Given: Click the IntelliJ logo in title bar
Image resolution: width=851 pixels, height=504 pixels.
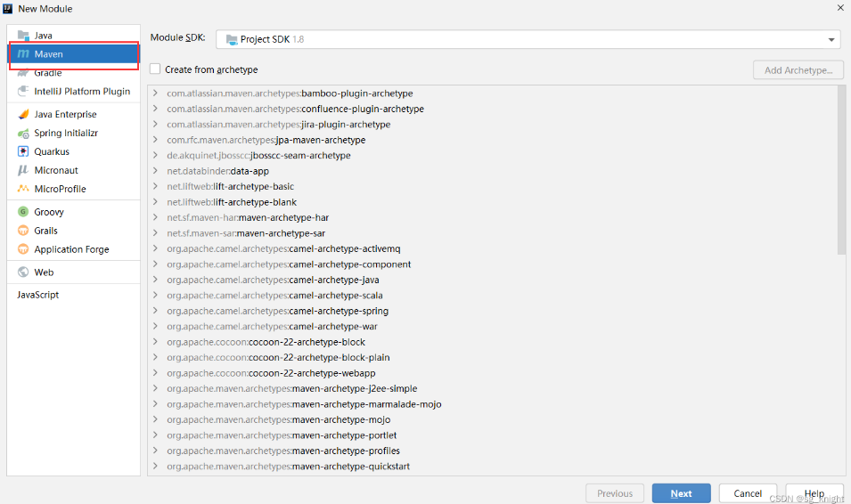Looking at the screenshot, I should coord(8,9).
